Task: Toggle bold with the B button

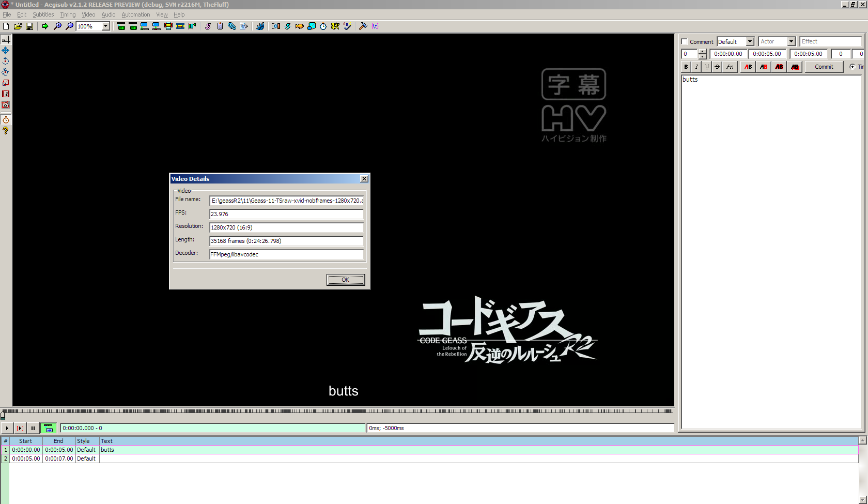Action: pos(686,67)
